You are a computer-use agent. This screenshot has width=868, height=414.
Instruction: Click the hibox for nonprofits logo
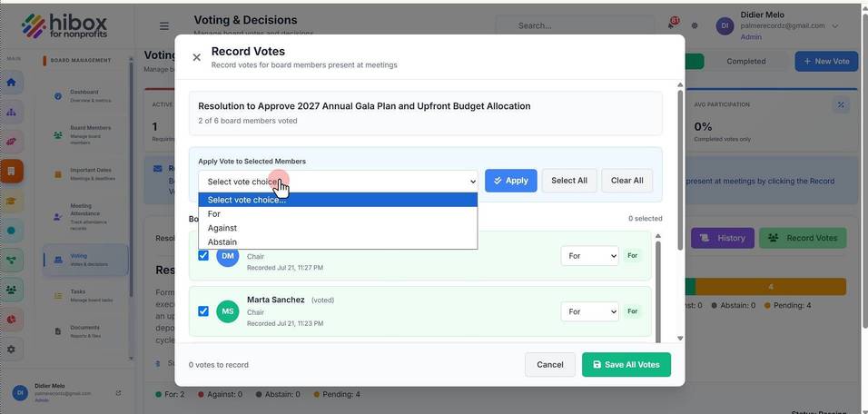(x=64, y=26)
